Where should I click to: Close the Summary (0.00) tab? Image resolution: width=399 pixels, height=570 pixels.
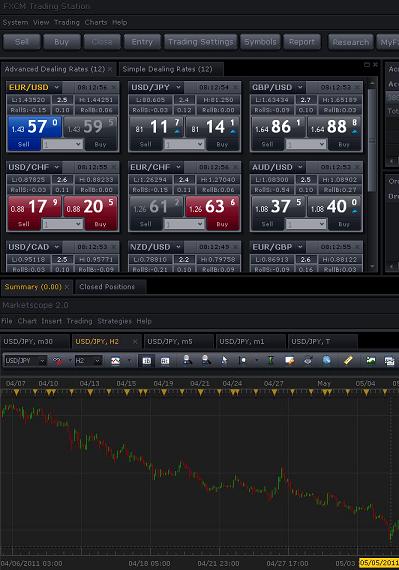[x=67, y=287]
